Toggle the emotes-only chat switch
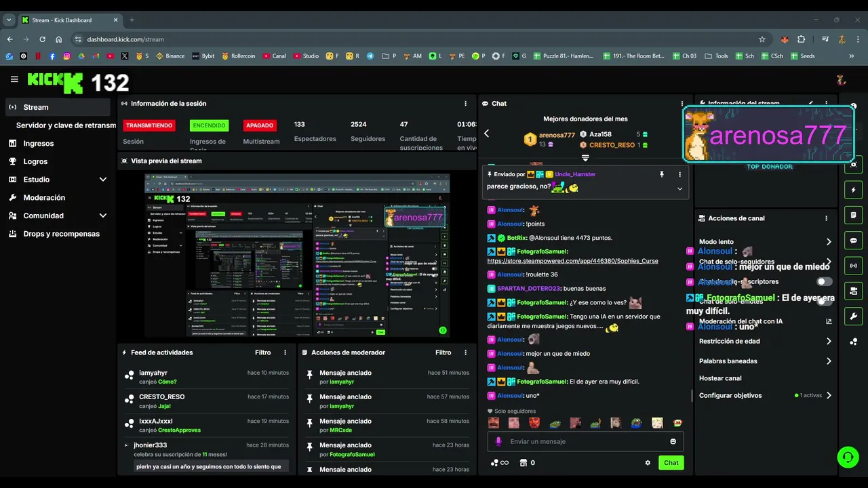Viewport: 868px width, 488px height. pyautogui.click(x=824, y=302)
